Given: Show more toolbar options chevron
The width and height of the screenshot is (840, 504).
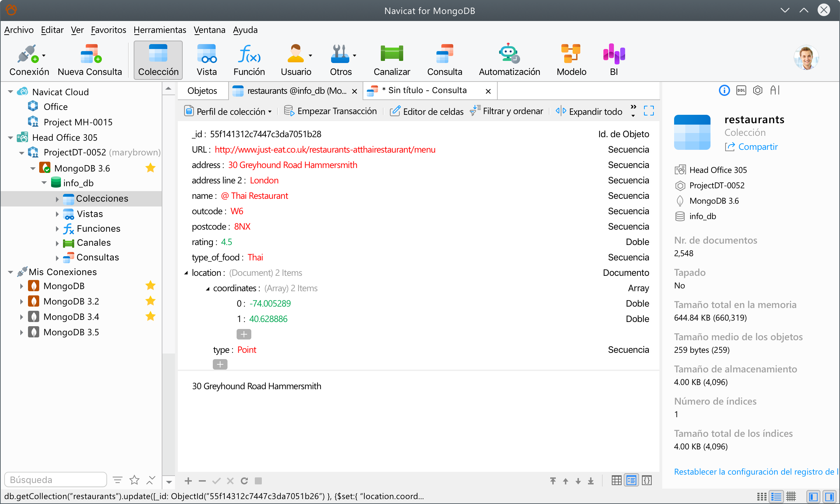Looking at the screenshot, I should [633, 110].
